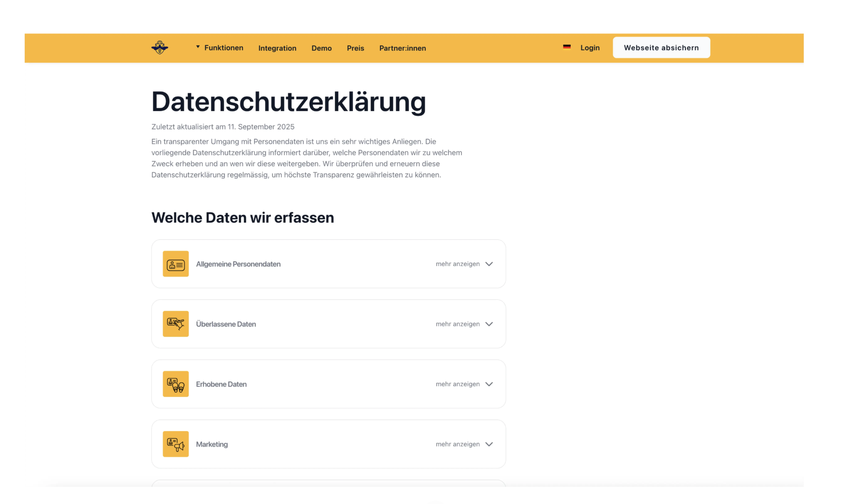Image resolution: width=841 pixels, height=504 pixels.
Task: Click the Login link
Action: tap(590, 47)
